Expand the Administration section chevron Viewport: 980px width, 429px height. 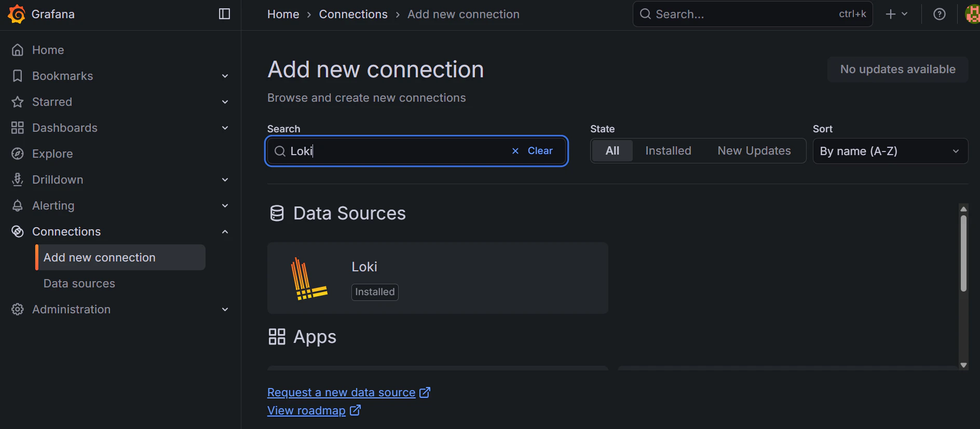[225, 309]
